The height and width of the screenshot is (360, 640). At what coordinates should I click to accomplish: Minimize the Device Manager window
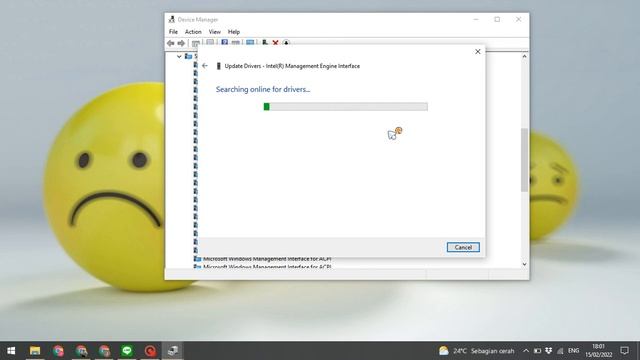coord(476,19)
